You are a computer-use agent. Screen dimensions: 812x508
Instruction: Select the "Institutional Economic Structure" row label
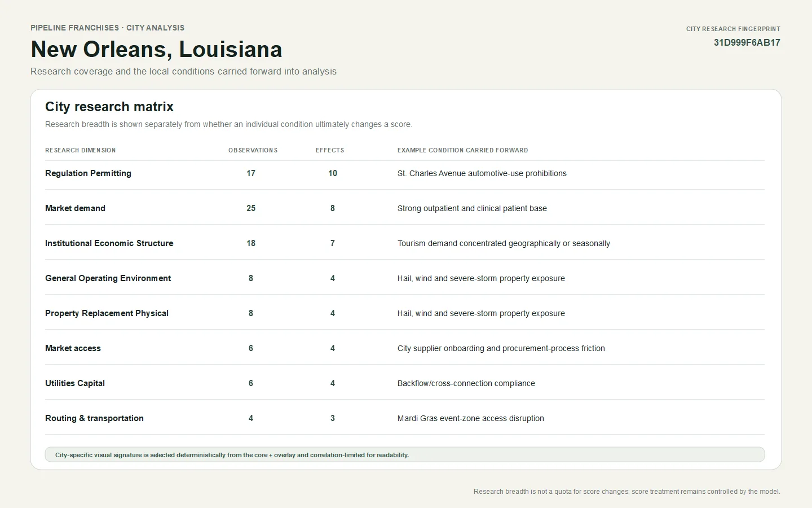coord(109,243)
